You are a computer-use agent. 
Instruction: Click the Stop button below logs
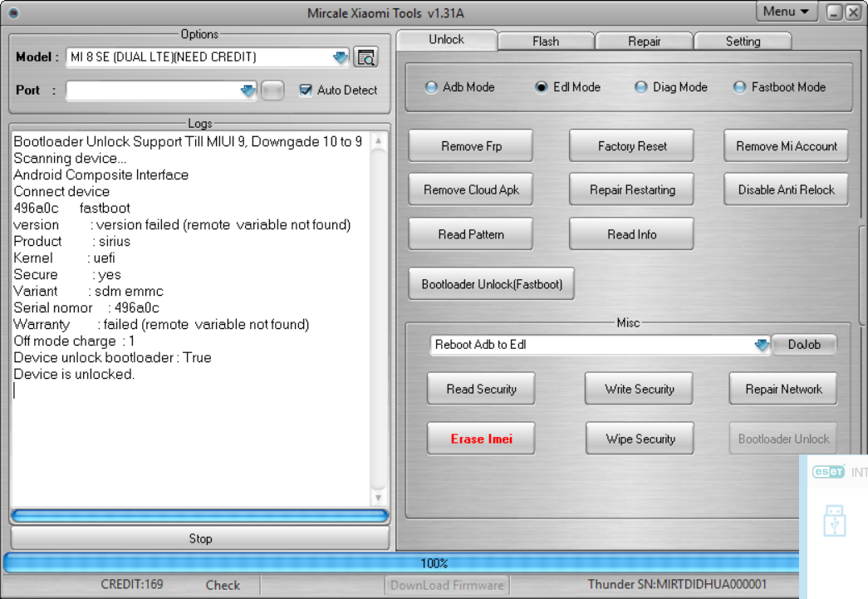point(200,538)
